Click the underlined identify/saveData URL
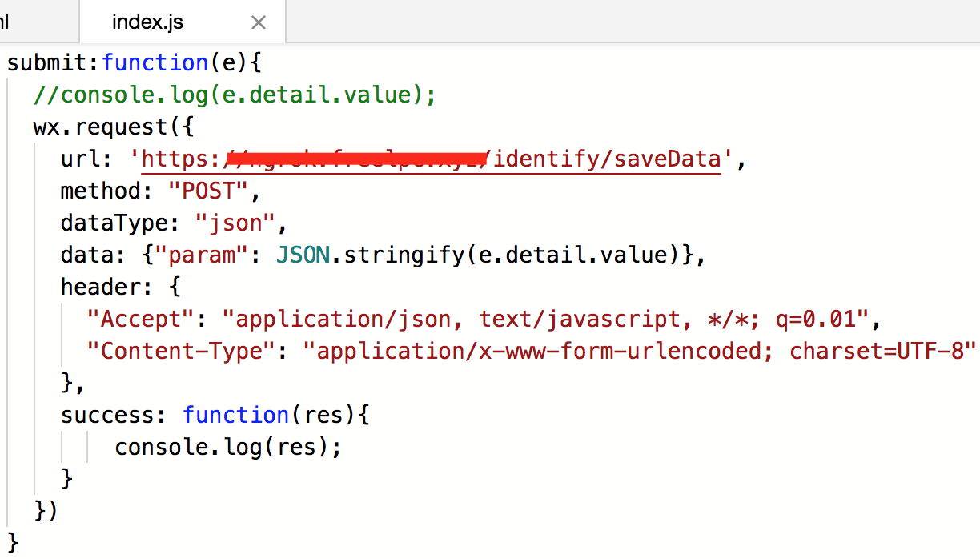This screenshot has width=980, height=559. 607,159
